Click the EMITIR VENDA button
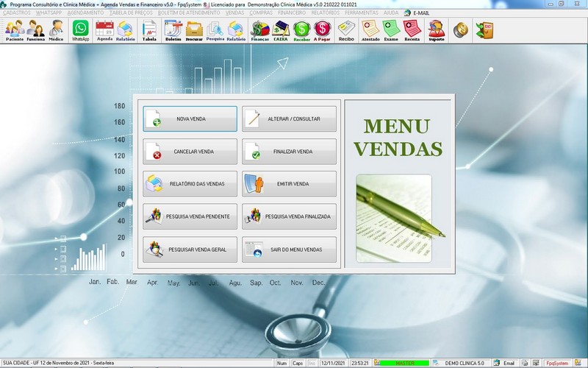 289,183
